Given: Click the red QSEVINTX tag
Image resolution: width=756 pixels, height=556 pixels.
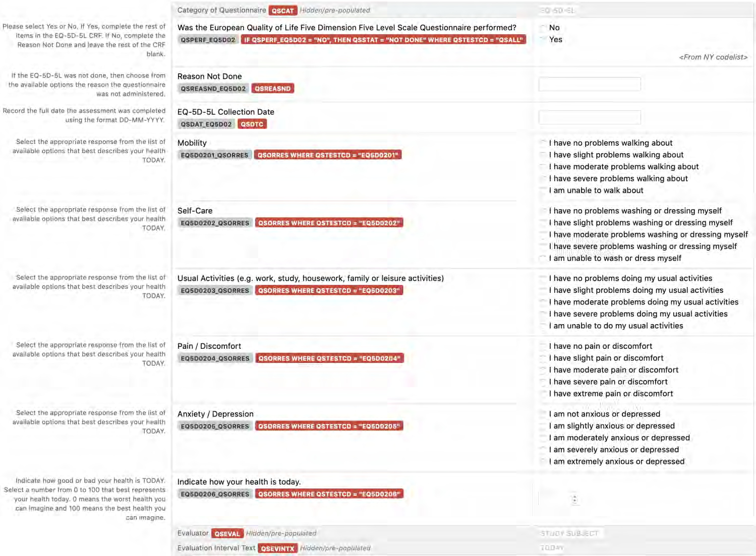Looking at the screenshot, I should (x=278, y=548).
